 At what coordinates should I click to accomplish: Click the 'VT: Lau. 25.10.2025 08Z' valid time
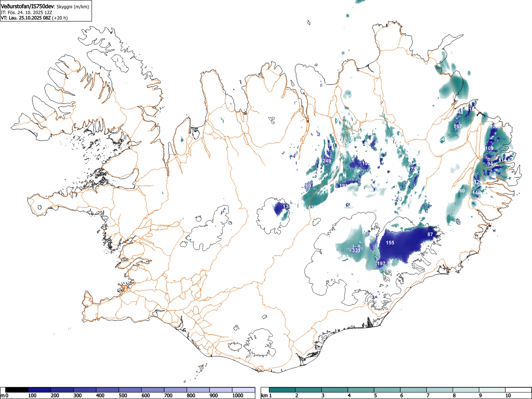pyautogui.click(x=25, y=18)
